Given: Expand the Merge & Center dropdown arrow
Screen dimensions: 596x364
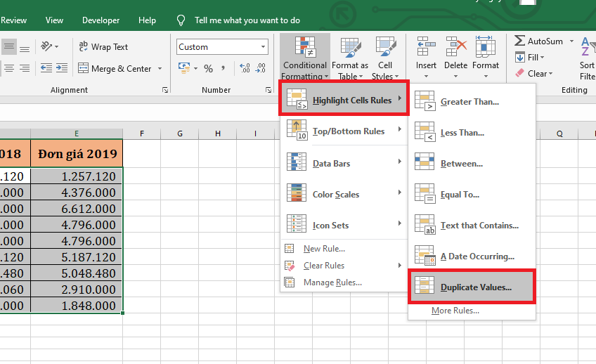Looking at the screenshot, I should tap(160, 69).
